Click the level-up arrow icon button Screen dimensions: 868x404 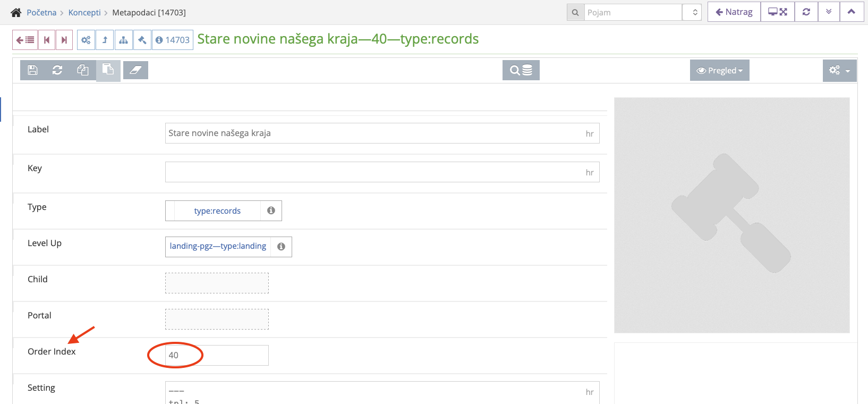tap(105, 40)
